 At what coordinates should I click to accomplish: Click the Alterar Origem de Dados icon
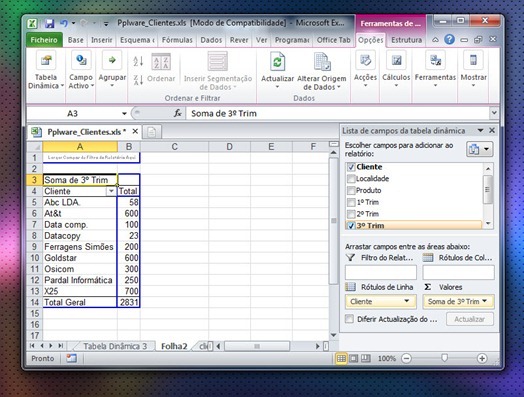(322, 62)
